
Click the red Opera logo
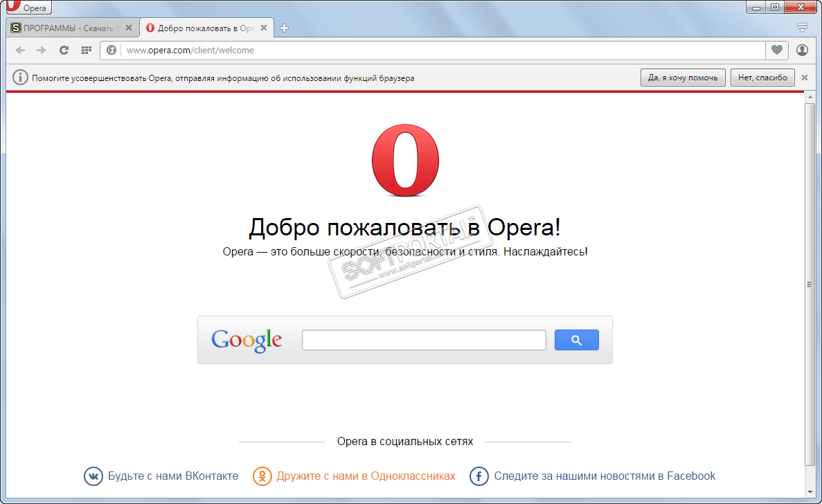(405, 161)
